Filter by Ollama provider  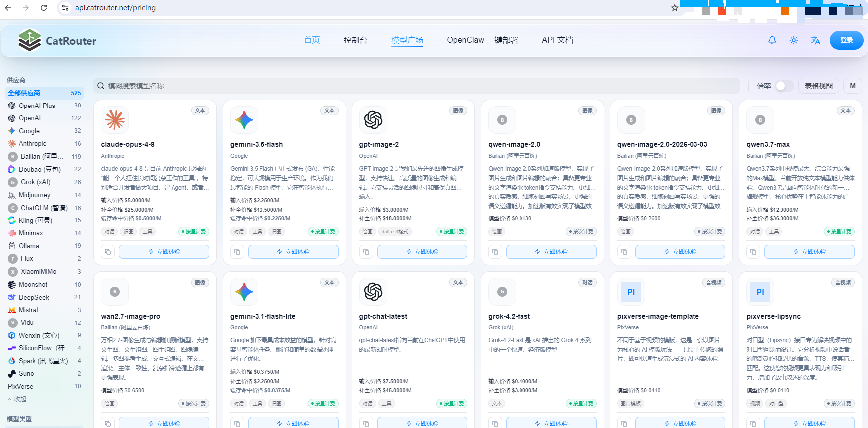(x=44, y=246)
